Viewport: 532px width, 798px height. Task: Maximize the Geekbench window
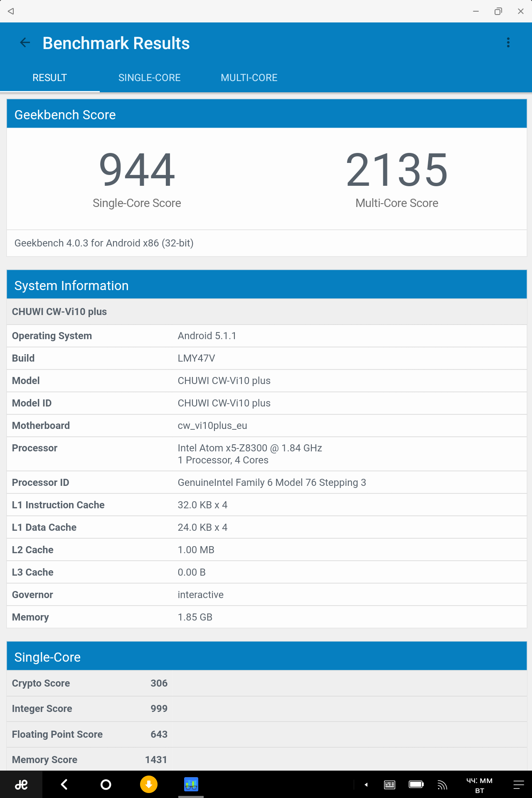click(x=498, y=11)
